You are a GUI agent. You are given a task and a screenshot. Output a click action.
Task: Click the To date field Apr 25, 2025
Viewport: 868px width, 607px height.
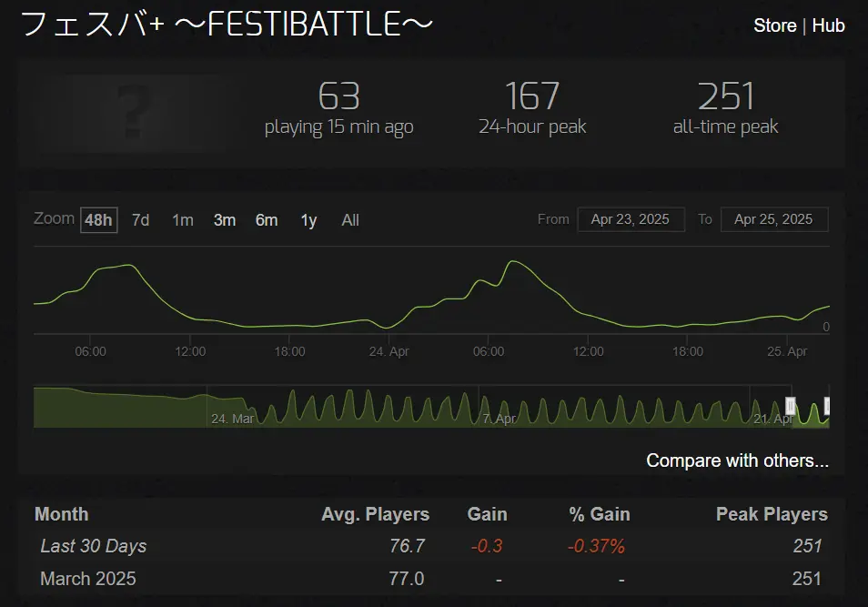click(x=774, y=219)
